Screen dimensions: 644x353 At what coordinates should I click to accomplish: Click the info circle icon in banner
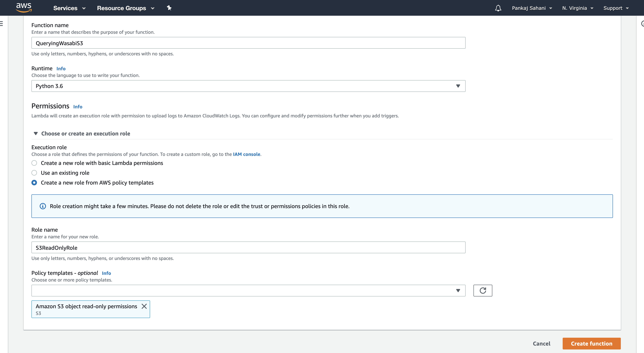[x=43, y=206]
